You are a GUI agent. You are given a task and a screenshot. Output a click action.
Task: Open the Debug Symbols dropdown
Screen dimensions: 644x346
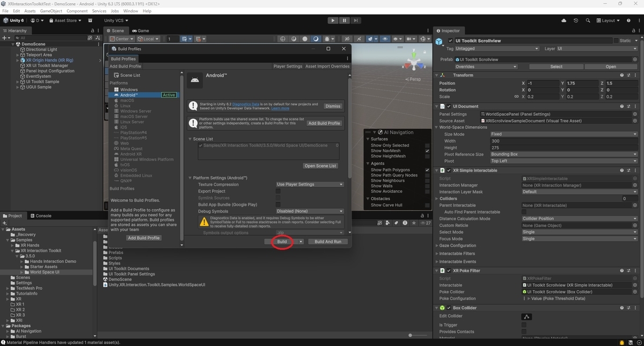coord(310,211)
